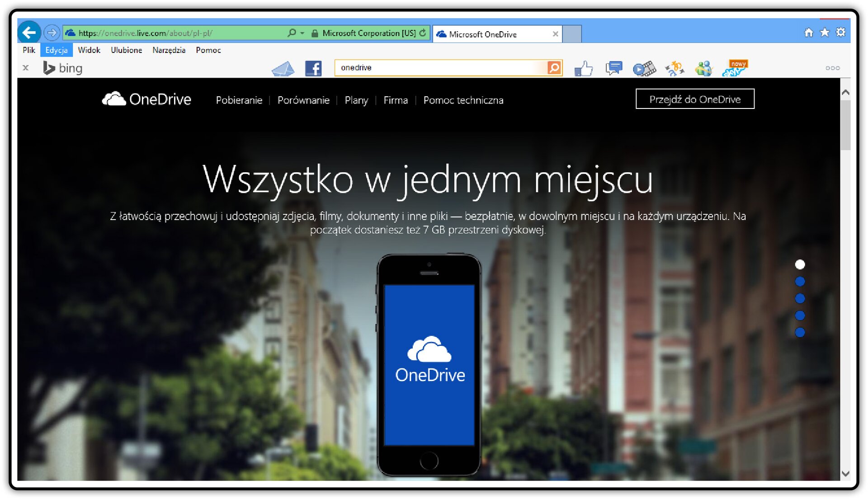
Task: Open a new blank tab
Action: tap(572, 34)
